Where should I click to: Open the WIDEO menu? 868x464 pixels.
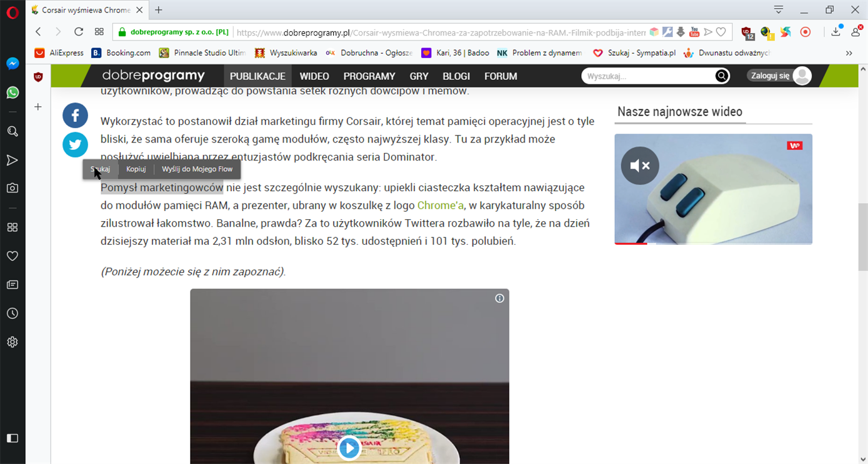point(314,76)
